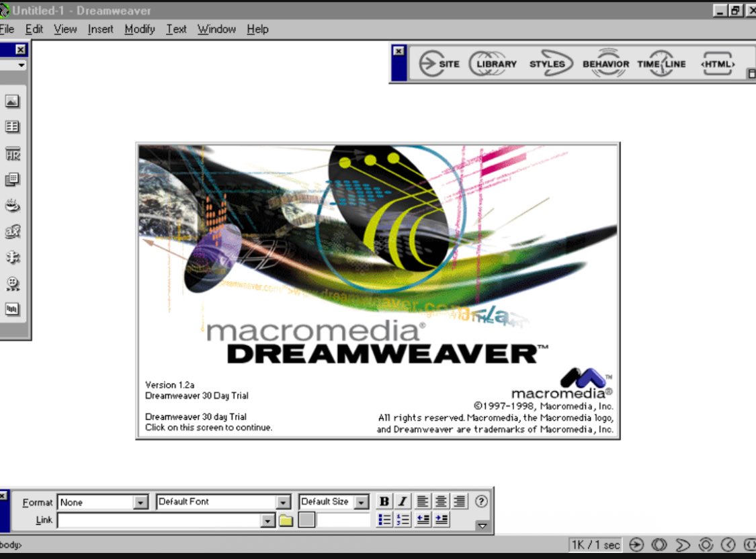Click into the Link input field
The image size is (756, 559).
coord(159,521)
